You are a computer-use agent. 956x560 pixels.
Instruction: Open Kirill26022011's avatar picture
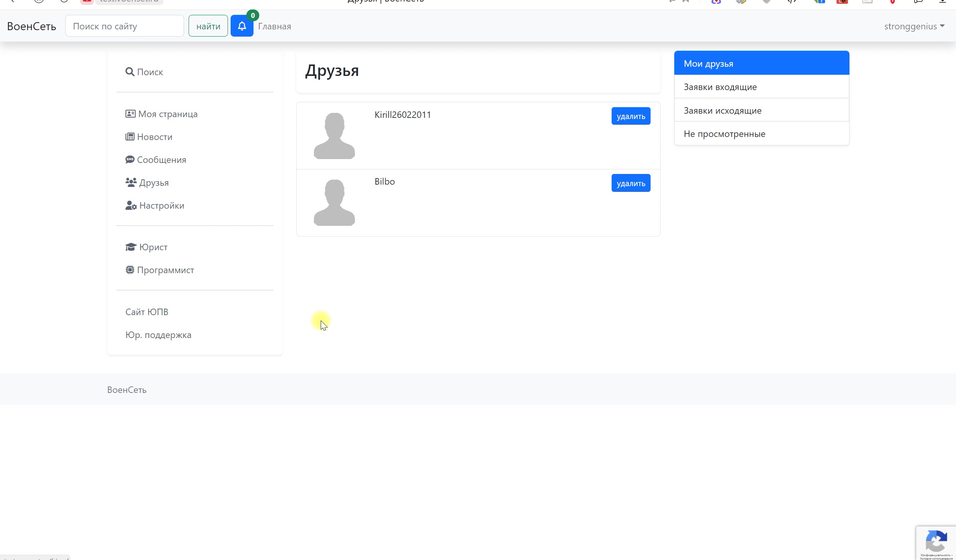click(334, 136)
